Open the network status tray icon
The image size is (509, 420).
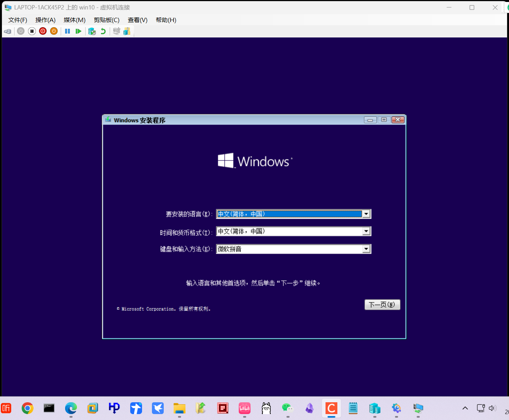click(481, 408)
